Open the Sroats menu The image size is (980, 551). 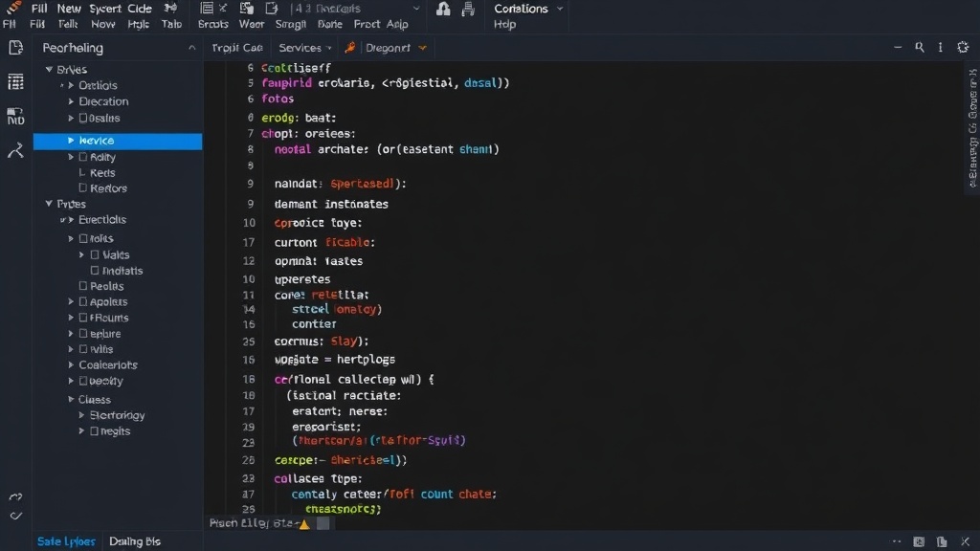(213, 24)
